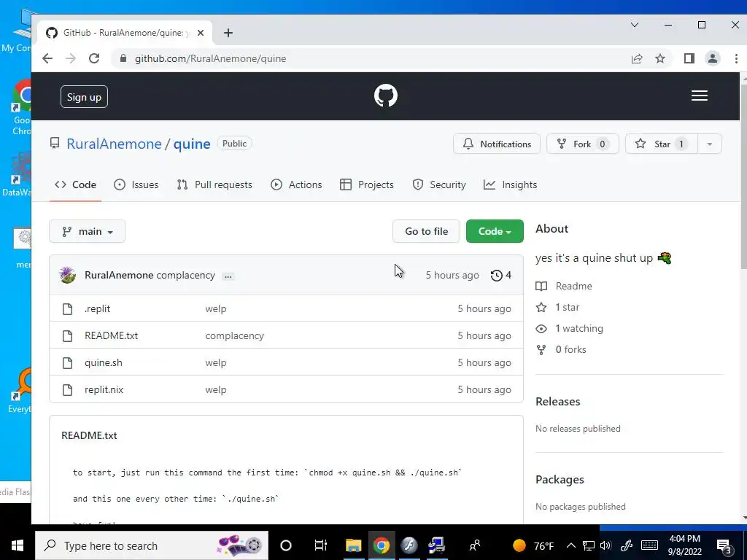Open the Actions tab

tap(296, 184)
